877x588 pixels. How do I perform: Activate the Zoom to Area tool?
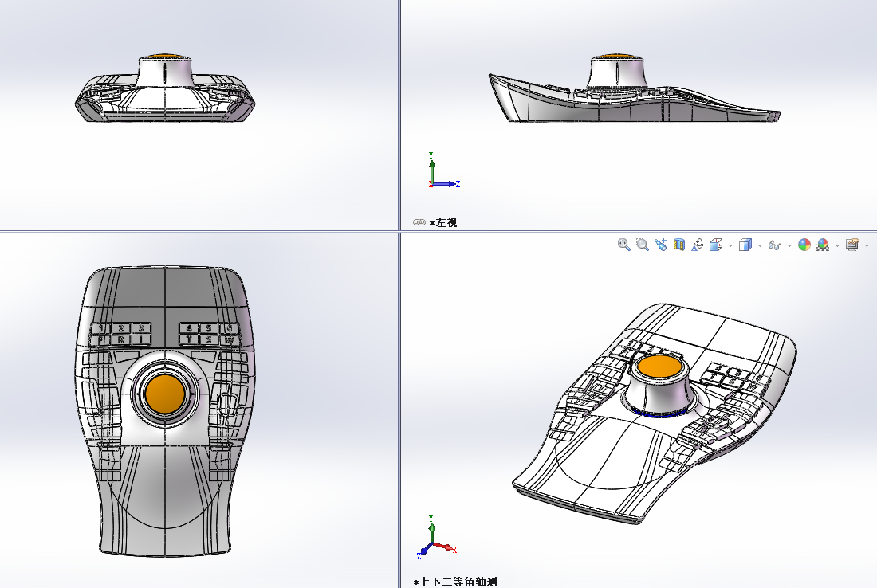643,245
